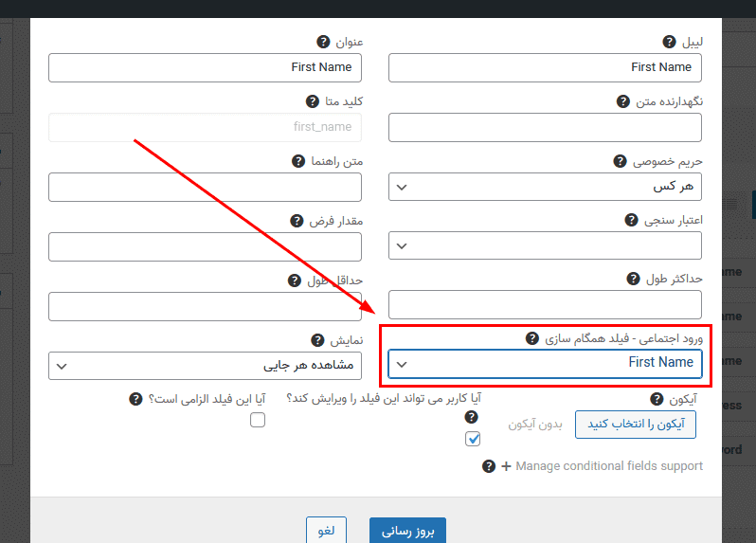Click the مقدار فرض input field
The height and width of the screenshot is (543, 756).
(x=205, y=247)
